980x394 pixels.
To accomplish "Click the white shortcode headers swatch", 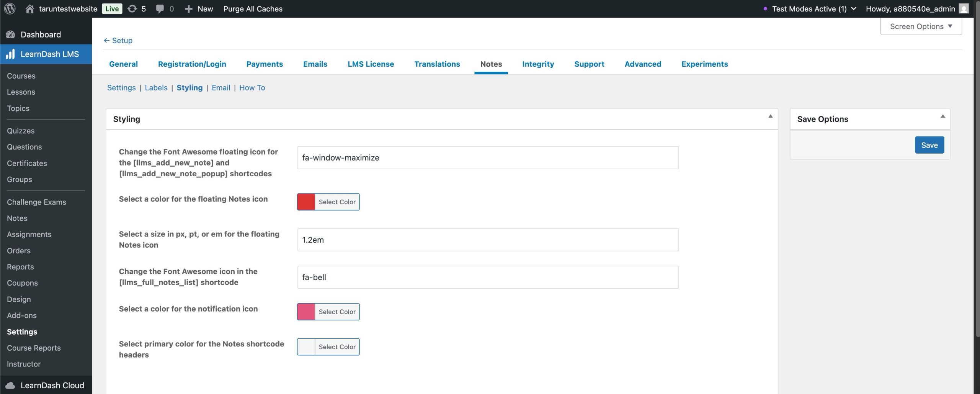I will [x=306, y=346].
